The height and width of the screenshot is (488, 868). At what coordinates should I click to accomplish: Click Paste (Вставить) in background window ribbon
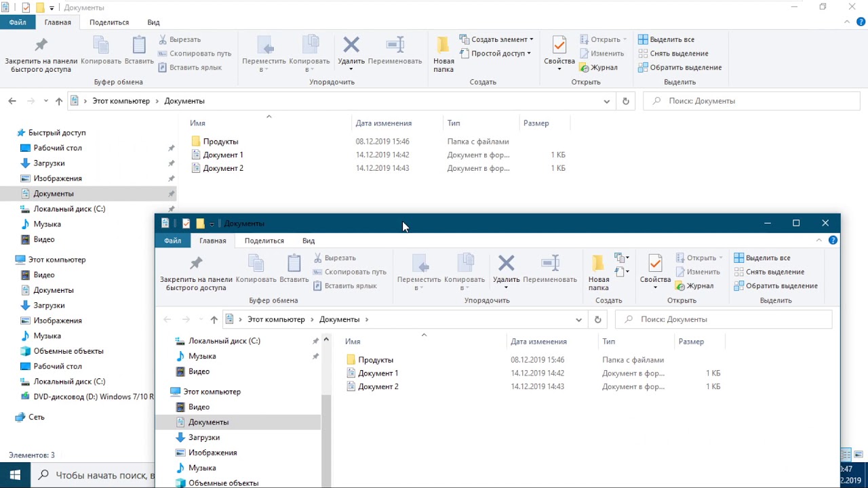(x=139, y=52)
